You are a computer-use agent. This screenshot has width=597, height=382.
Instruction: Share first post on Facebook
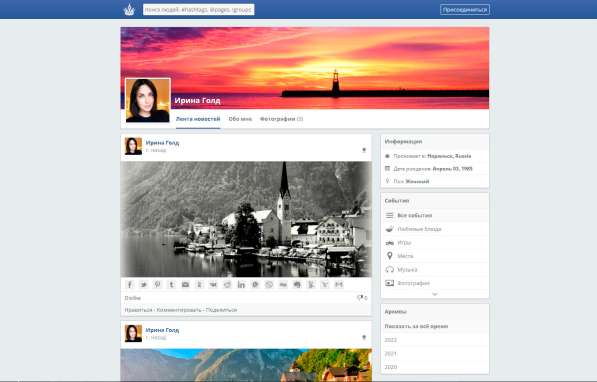(x=129, y=285)
